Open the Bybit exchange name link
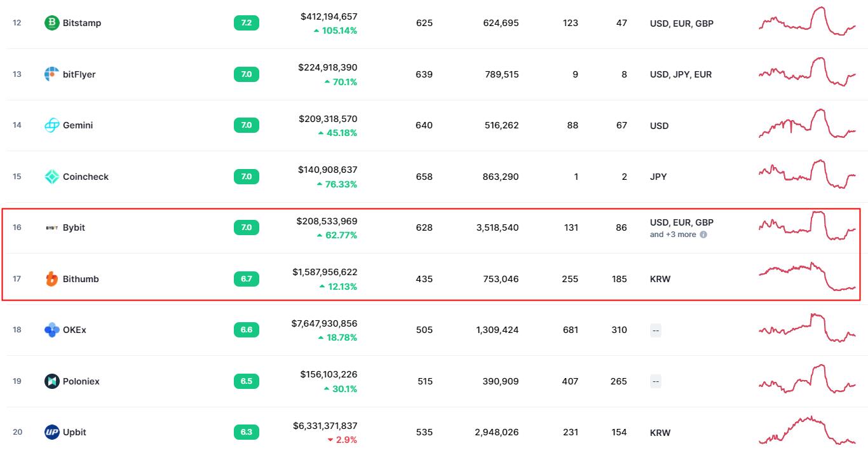 [74, 227]
